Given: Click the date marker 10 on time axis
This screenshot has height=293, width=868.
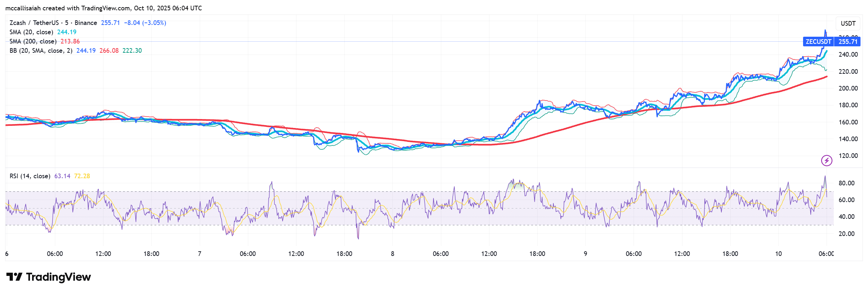Looking at the screenshot, I should click(x=778, y=254).
